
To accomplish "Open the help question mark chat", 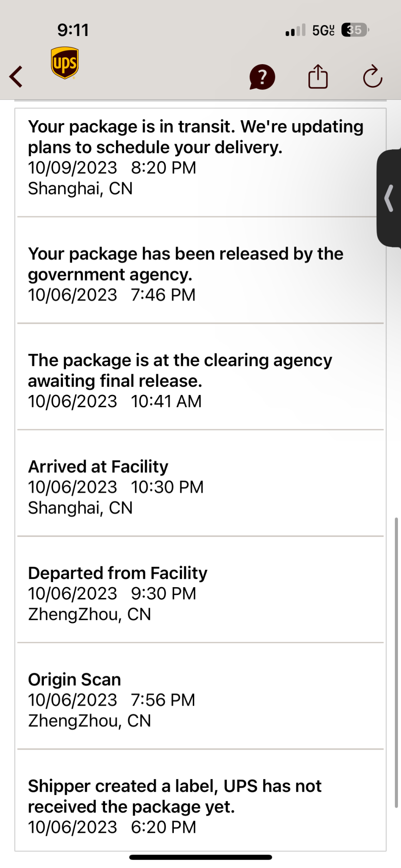I will coord(262,77).
